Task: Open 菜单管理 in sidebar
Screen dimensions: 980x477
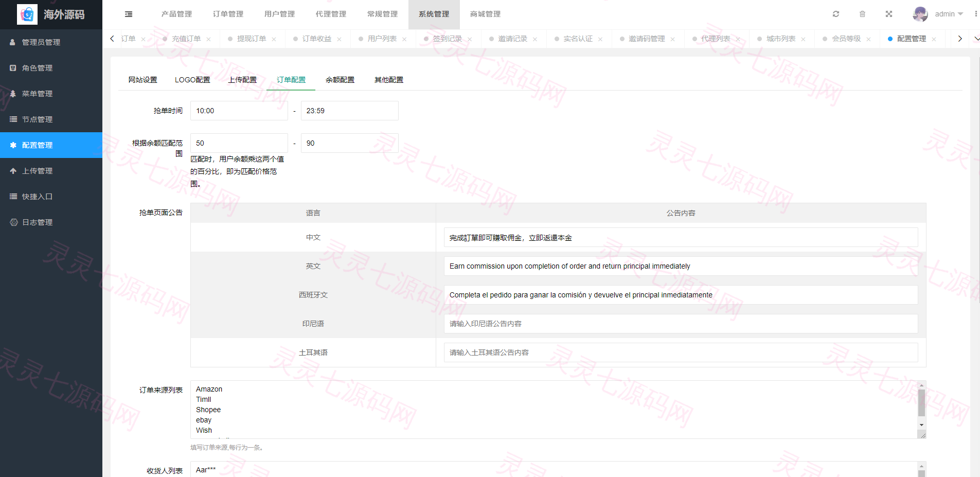Action: (51, 94)
